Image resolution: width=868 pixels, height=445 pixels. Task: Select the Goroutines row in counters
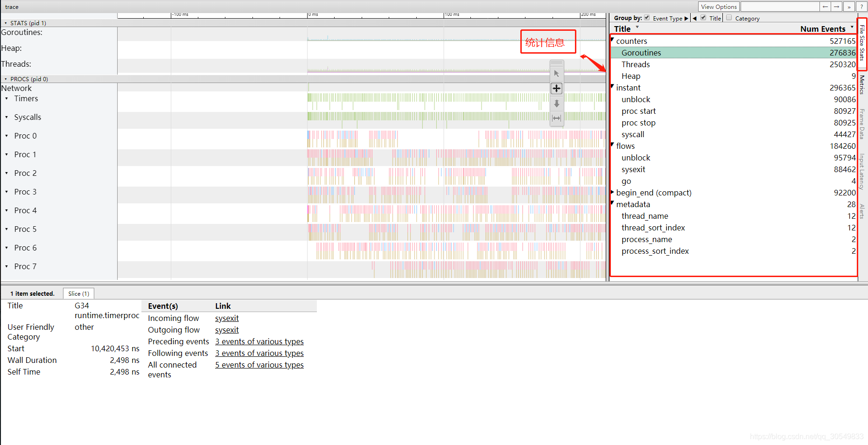[x=734, y=53]
